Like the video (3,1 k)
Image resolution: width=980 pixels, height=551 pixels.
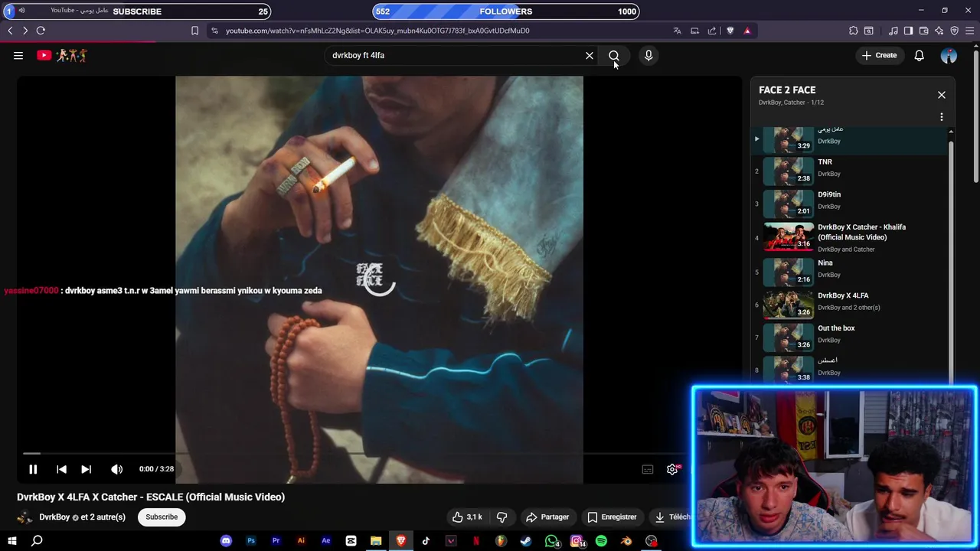point(467,517)
